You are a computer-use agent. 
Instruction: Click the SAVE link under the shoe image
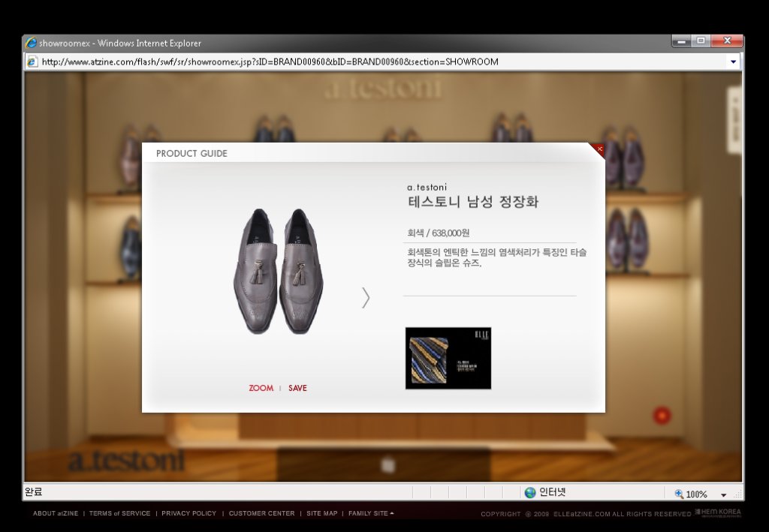point(297,388)
